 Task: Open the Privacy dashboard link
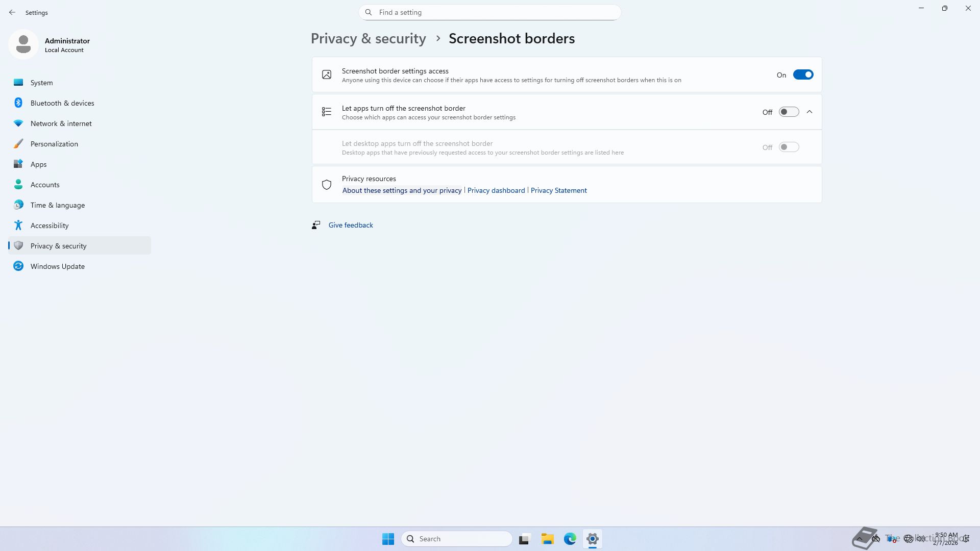[496, 190]
